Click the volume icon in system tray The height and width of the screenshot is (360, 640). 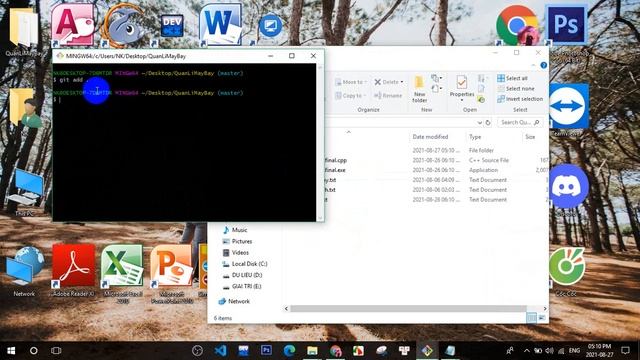(550, 351)
